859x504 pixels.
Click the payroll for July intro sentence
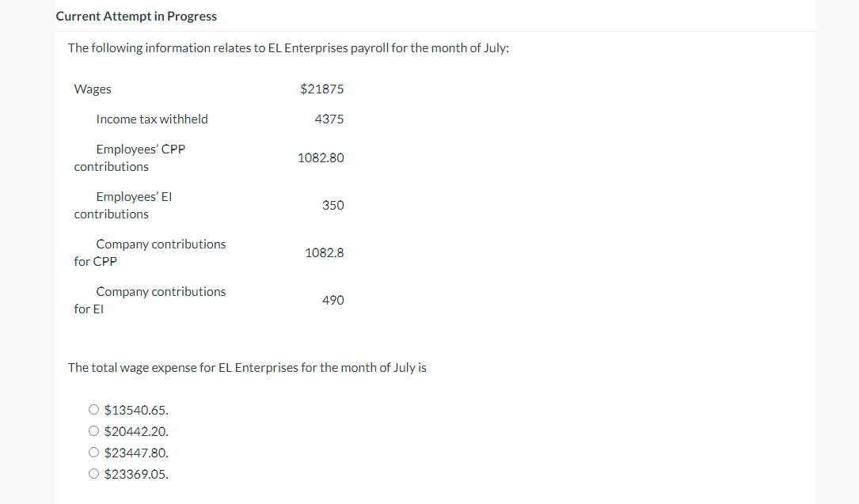(x=288, y=48)
